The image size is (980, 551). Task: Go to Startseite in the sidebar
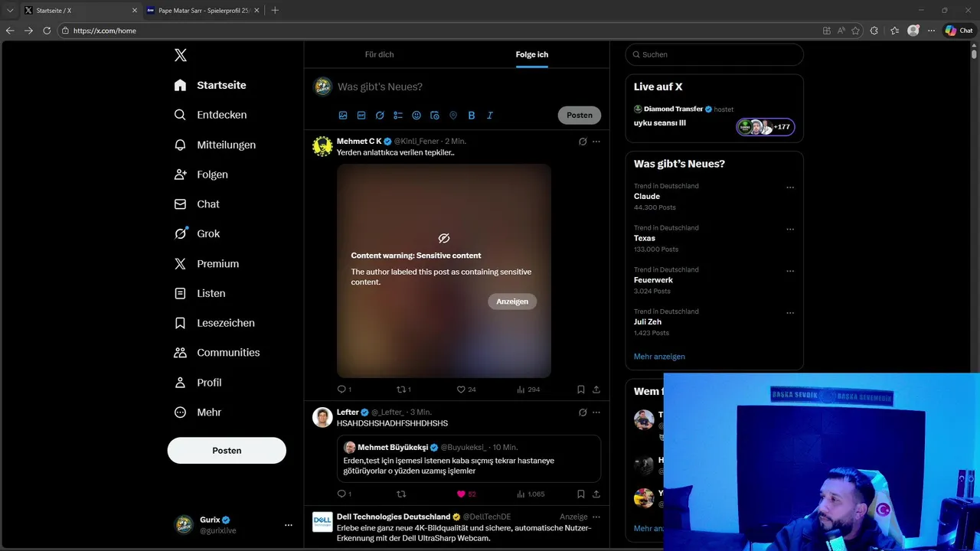pyautogui.click(x=211, y=85)
